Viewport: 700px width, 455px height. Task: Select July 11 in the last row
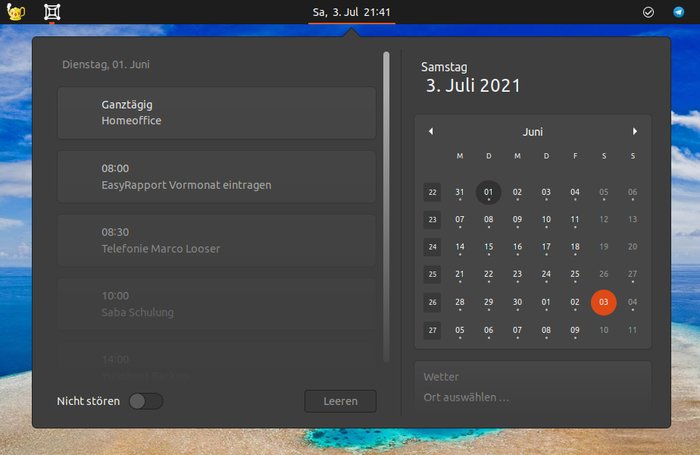click(x=633, y=330)
